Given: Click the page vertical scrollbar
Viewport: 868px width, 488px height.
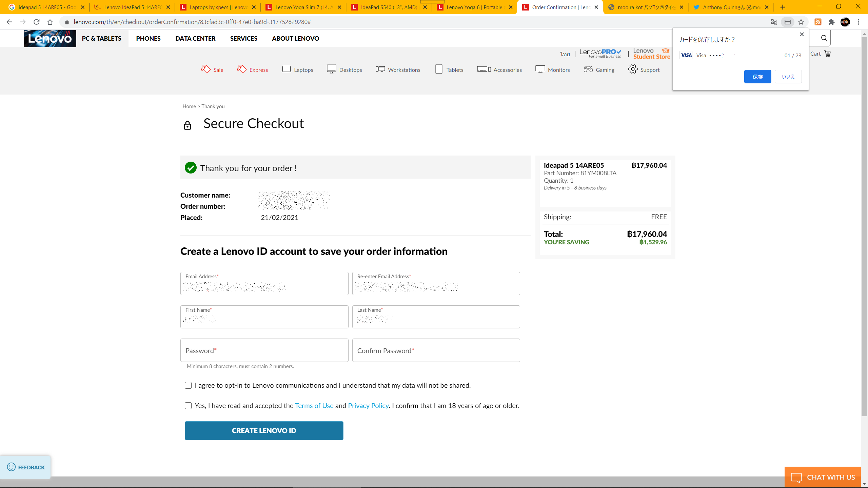Looking at the screenshot, I should coord(864,226).
